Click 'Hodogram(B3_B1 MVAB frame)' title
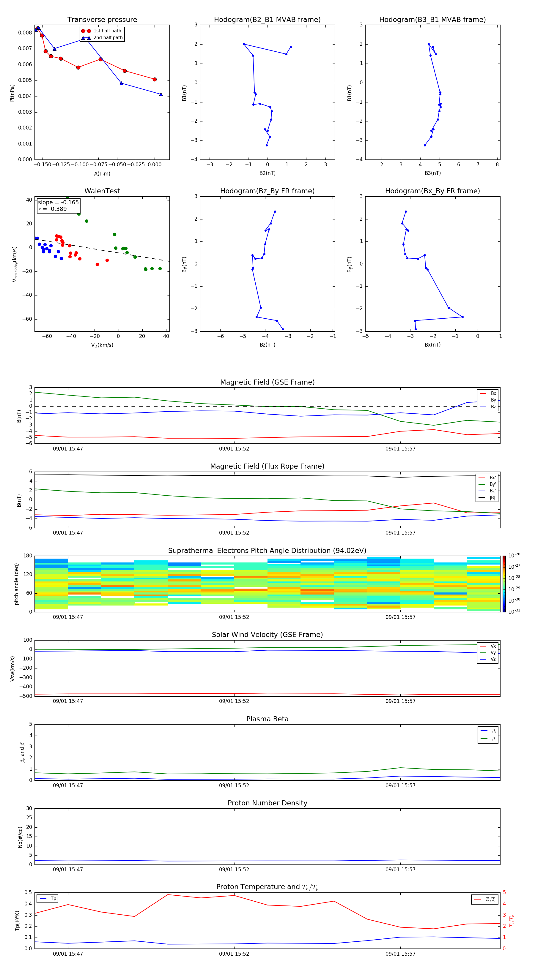This screenshot has height=980, width=535. tap(432, 20)
